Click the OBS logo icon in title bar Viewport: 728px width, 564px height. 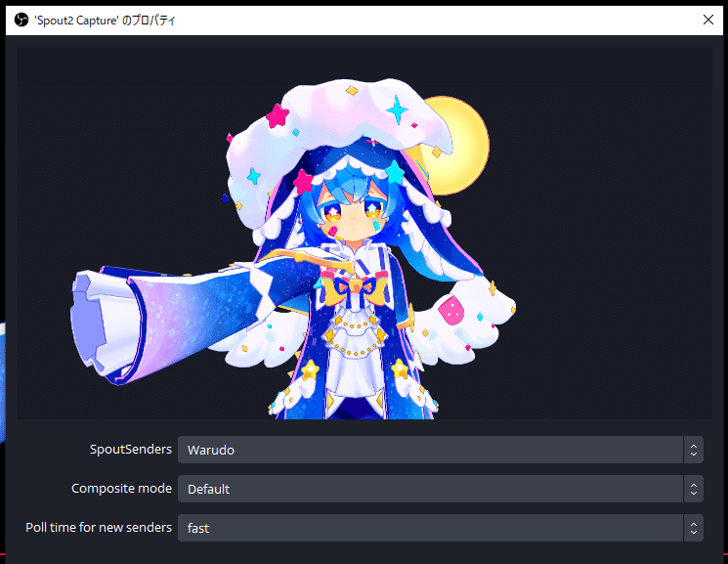pyautogui.click(x=21, y=20)
